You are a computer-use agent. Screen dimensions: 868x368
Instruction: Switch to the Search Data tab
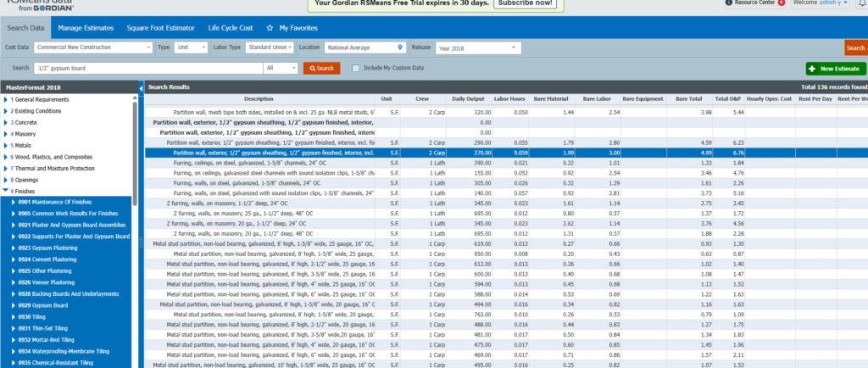click(25, 28)
